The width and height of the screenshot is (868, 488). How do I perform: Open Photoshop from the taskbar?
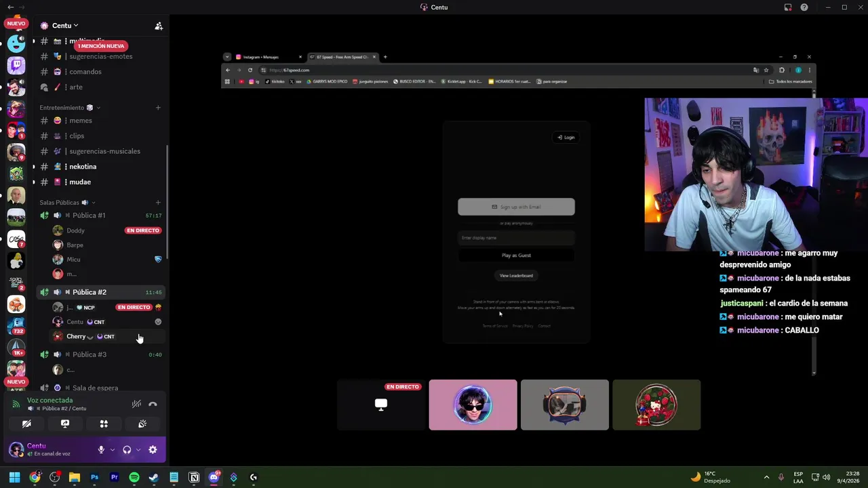94,477
